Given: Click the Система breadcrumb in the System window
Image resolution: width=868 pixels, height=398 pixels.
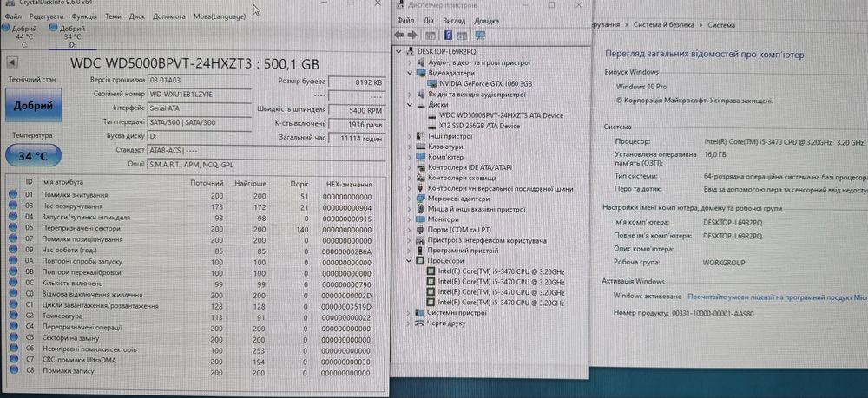Looking at the screenshot, I should tap(721, 25).
